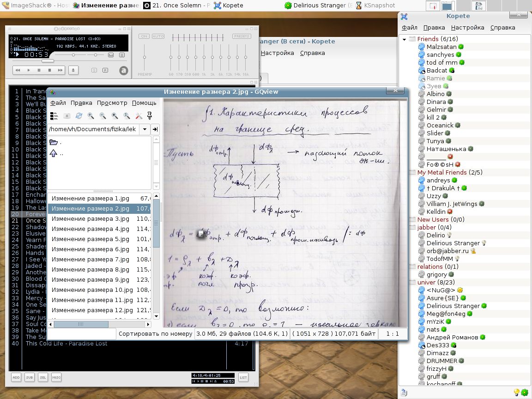532x399 pixels.
Task: Toggle the playlist window button in Audacious
Action: tap(122, 55)
